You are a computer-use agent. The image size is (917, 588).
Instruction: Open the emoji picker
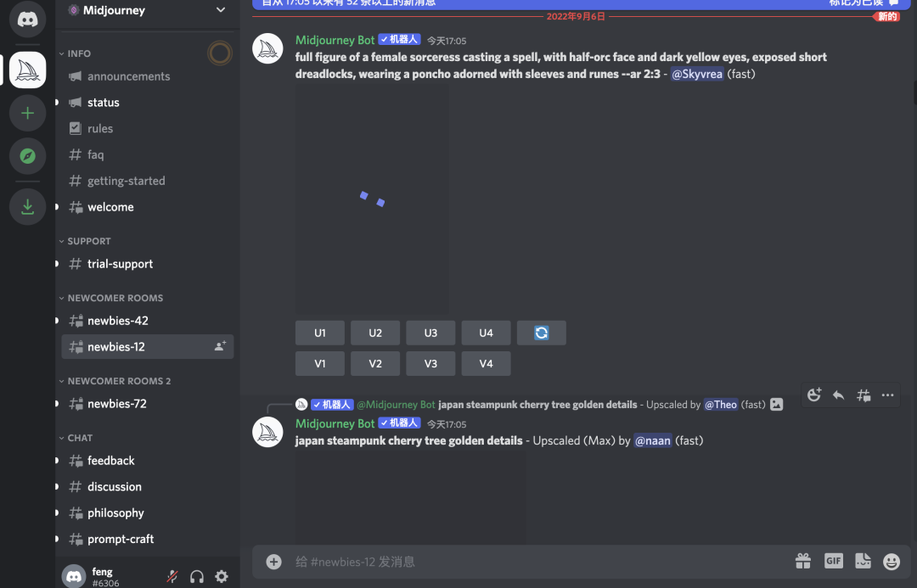tap(892, 562)
